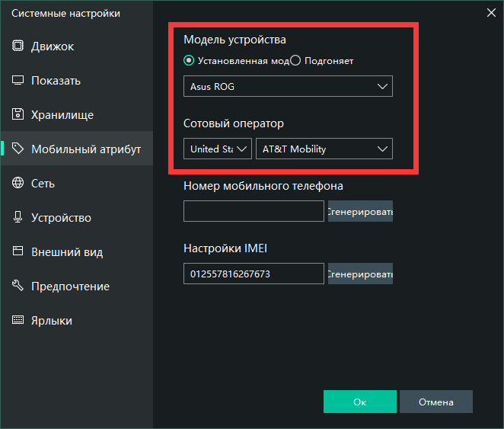This screenshot has width=504, height=429.
Task: Switch to the Сеть settings tab
Action: [43, 184]
